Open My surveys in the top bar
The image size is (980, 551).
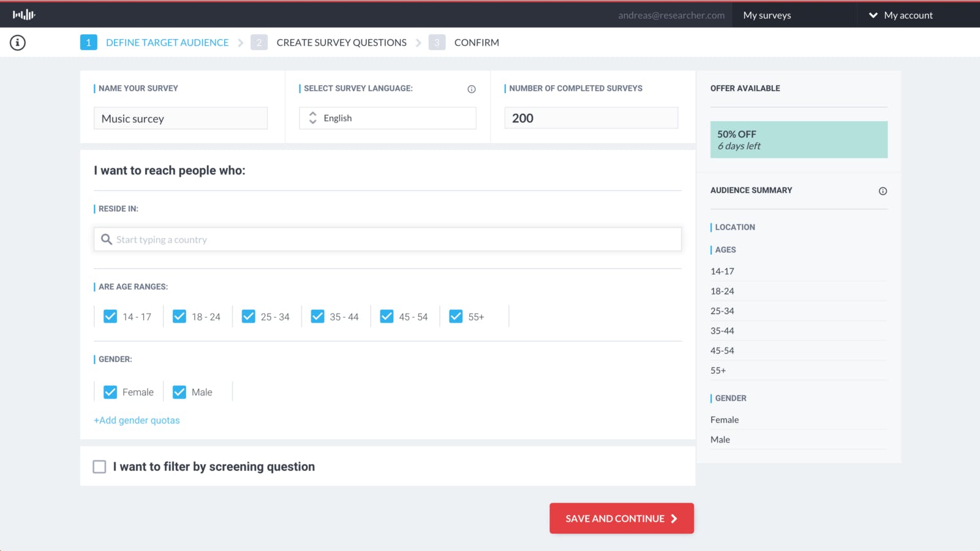click(x=767, y=15)
